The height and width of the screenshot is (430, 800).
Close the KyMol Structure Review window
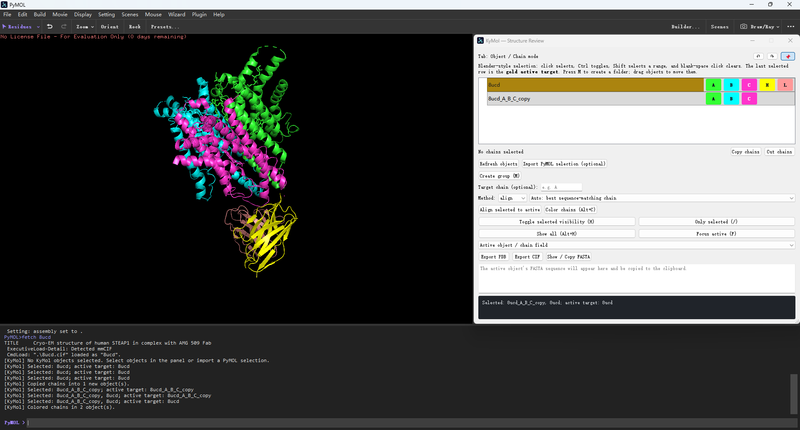pos(790,40)
